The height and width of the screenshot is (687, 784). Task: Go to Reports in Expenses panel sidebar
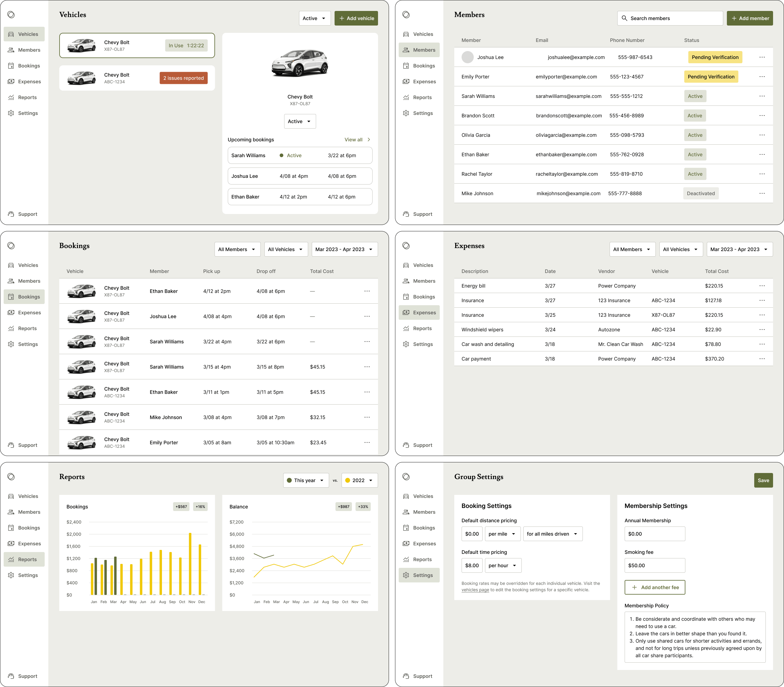(419, 329)
